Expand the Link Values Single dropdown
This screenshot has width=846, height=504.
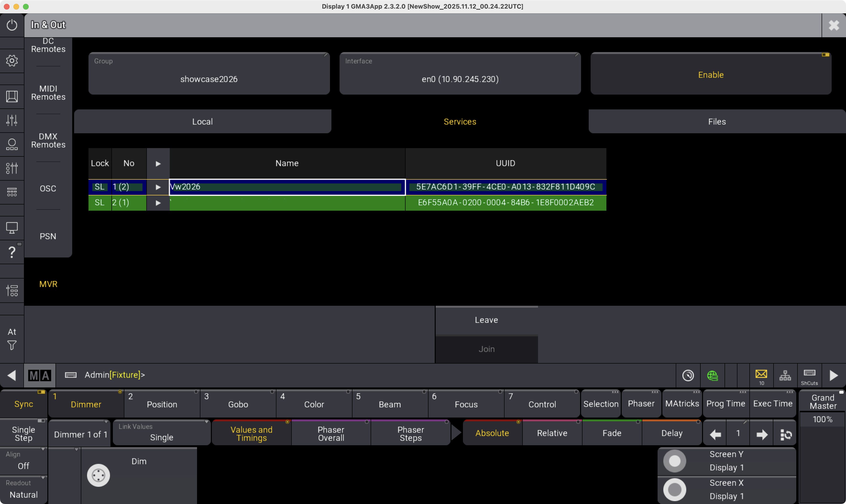[x=161, y=433]
